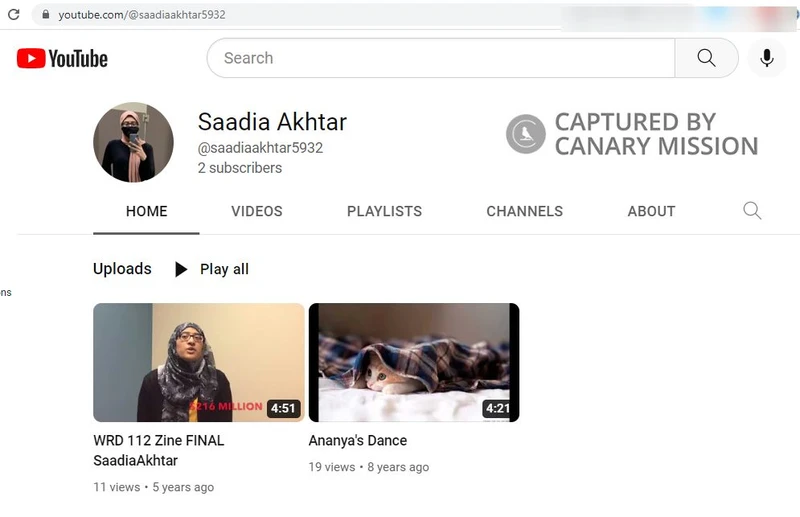Open the PLAYLISTS tab
Screen dimensions: 800x517
tap(384, 211)
